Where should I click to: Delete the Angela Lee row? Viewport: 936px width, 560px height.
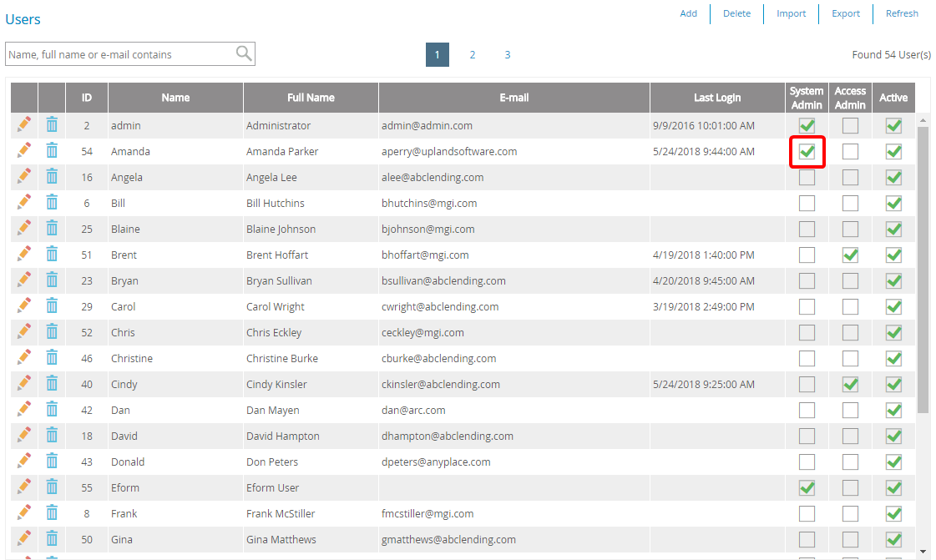coord(52,177)
